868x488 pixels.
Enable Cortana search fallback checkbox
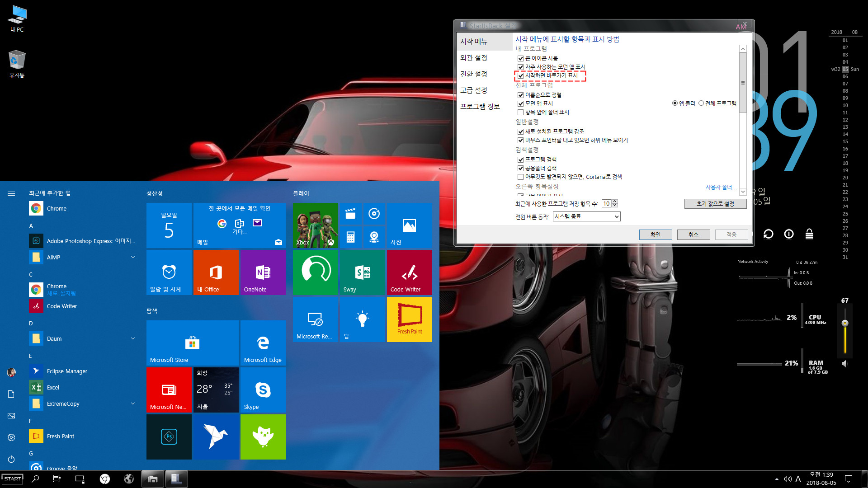click(x=520, y=177)
